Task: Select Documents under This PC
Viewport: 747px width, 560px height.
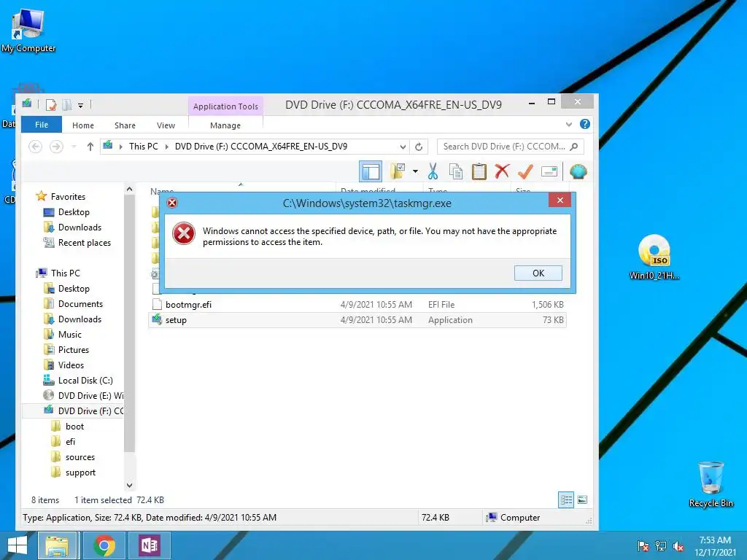Action: [80, 304]
